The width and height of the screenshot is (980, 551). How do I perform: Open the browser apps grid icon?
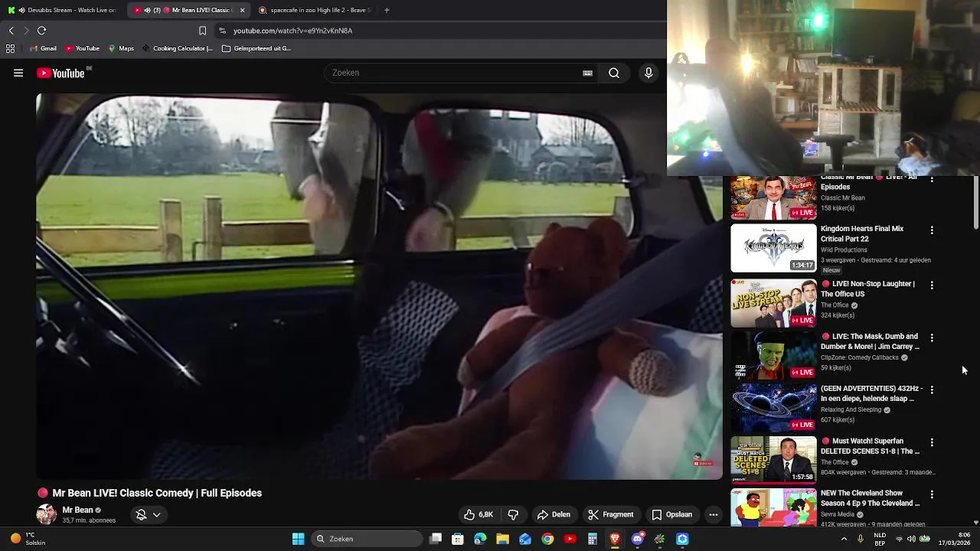pyautogui.click(x=10, y=48)
